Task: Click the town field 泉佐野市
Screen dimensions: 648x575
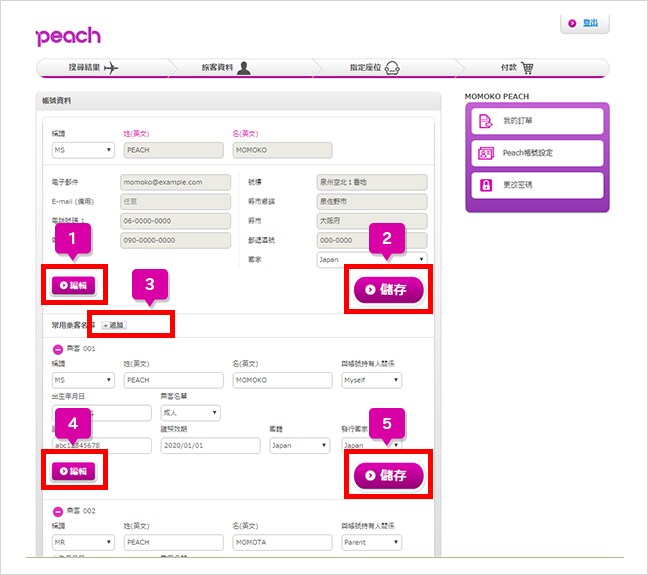Action: click(x=372, y=202)
